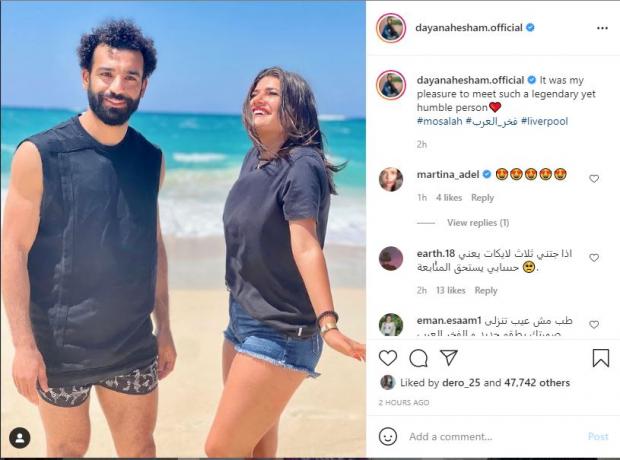This screenshot has height=460, width=620.
Task: Open dayanahesham.official profile picture in header
Action: click(391, 28)
